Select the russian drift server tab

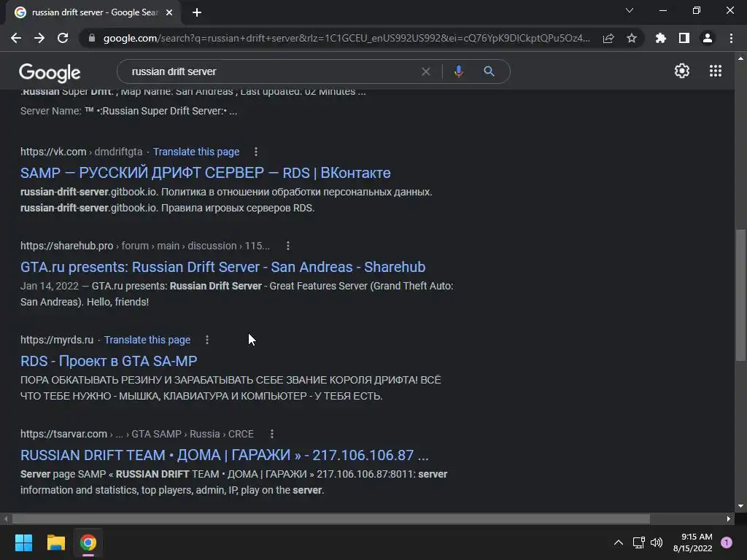coord(94,12)
